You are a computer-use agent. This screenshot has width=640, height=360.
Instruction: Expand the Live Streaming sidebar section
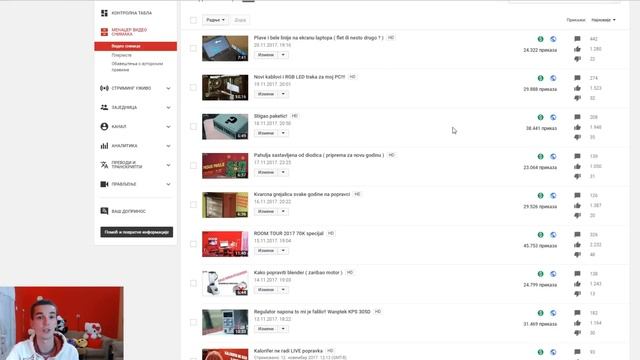pyautogui.click(x=168, y=88)
